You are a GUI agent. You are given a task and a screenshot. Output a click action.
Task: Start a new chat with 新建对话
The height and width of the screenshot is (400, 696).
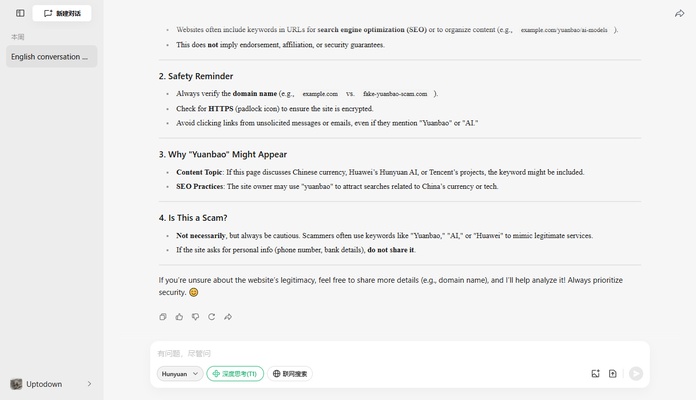[62, 13]
